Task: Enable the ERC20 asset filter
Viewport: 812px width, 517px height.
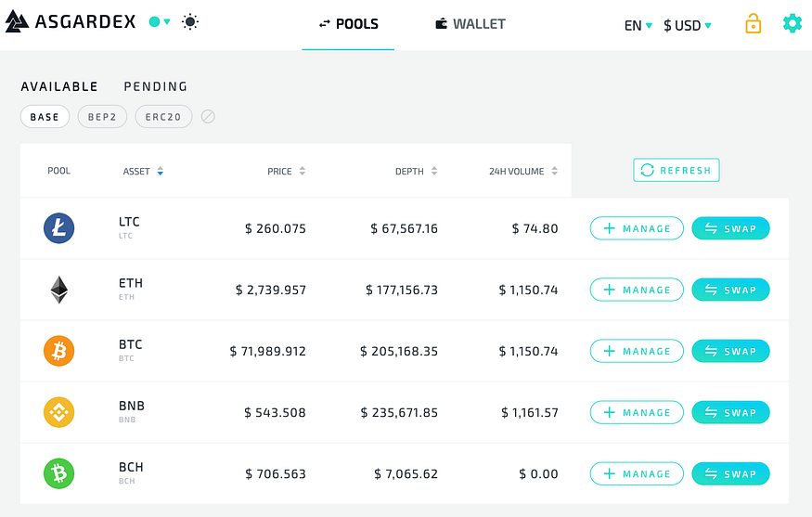Action: click(163, 117)
